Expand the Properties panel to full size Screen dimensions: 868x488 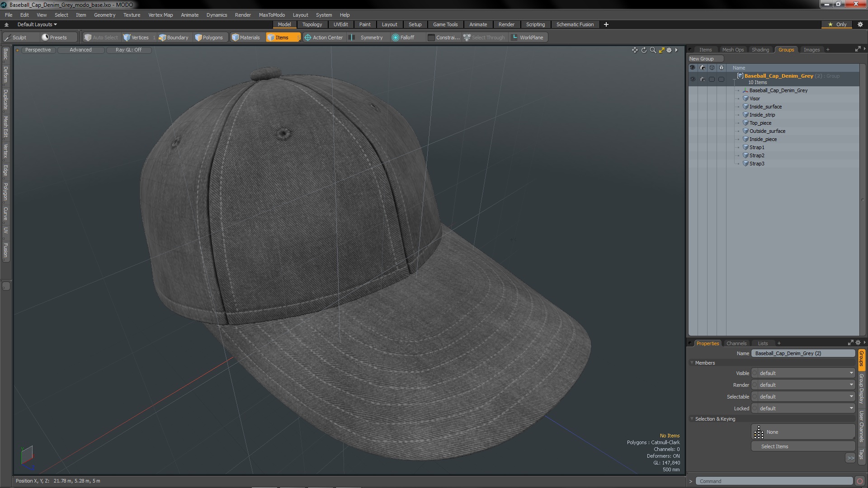[x=850, y=343]
